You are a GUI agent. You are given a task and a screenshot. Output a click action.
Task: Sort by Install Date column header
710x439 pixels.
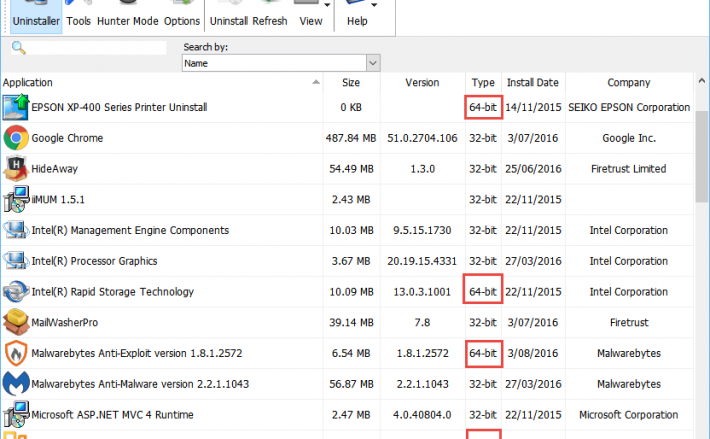coord(533,82)
